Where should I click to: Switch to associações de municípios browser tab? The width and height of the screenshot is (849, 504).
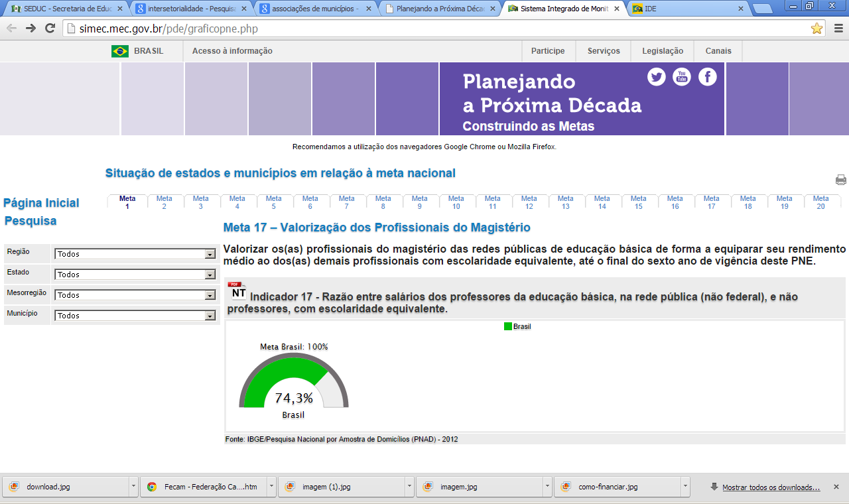pos(314,9)
